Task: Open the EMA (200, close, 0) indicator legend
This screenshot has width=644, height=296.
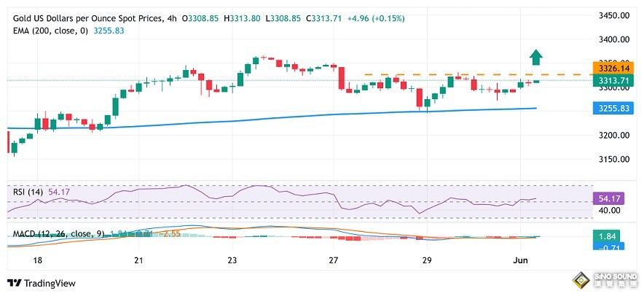Action: click(x=50, y=31)
